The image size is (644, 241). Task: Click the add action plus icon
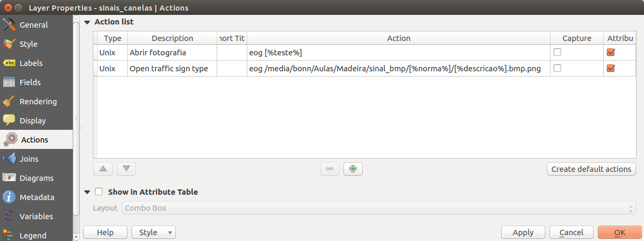(353, 169)
